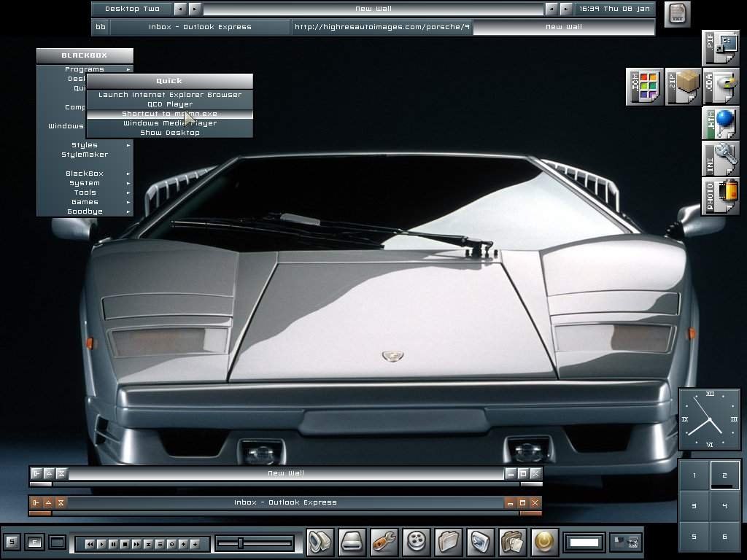Choose Show Desktop in the Quick menu
Image resolution: width=747 pixels, height=560 pixels.
pyautogui.click(x=169, y=133)
